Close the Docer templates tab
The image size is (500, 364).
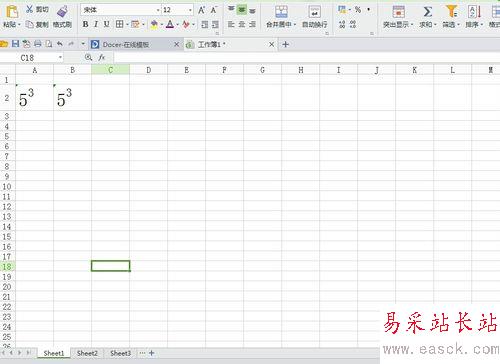[x=177, y=44]
